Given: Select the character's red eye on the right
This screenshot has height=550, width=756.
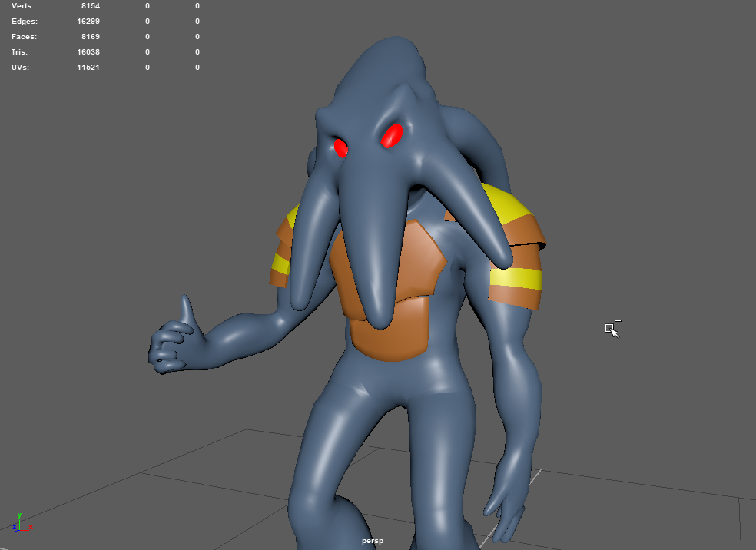Looking at the screenshot, I should (x=392, y=135).
